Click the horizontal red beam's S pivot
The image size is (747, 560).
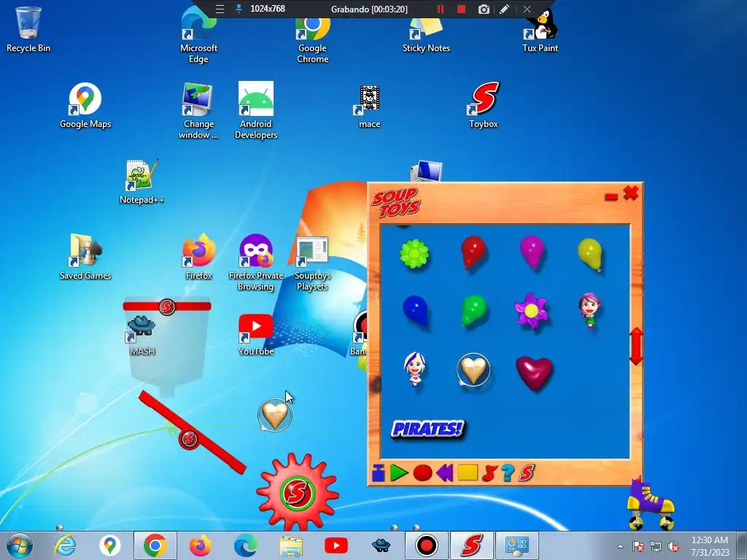pos(167,307)
